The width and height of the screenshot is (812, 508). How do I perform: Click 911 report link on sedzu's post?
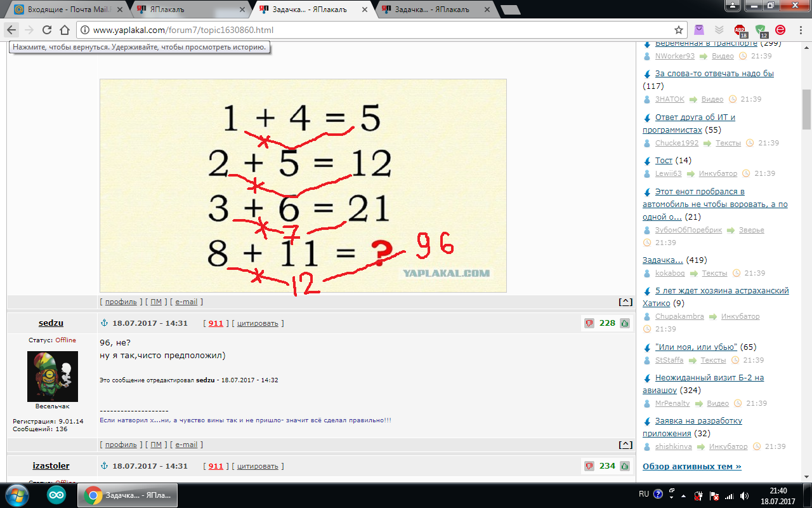(216, 323)
